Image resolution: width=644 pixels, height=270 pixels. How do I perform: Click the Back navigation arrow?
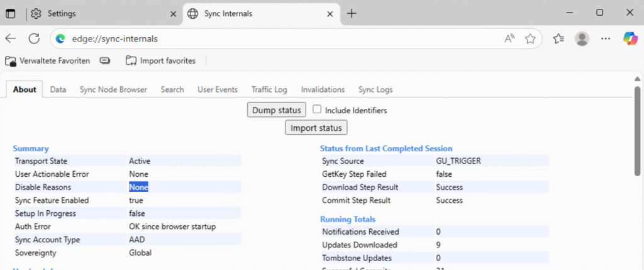pos(11,38)
